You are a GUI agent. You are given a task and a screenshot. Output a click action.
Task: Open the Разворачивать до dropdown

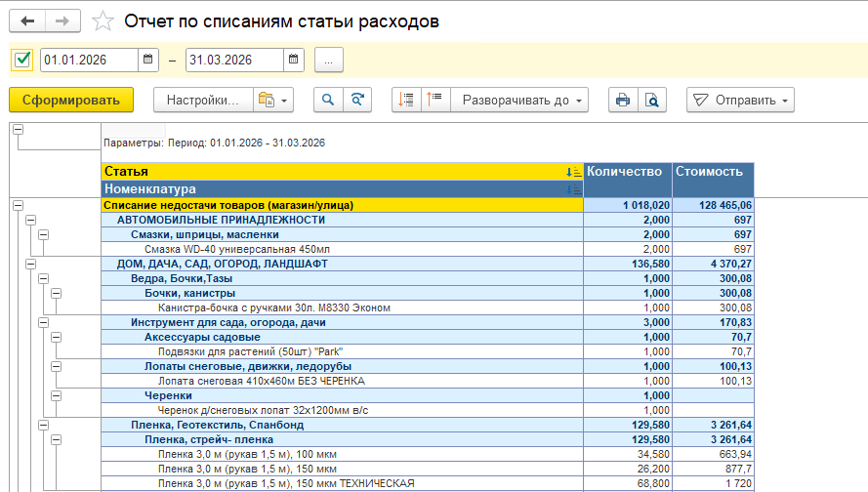click(519, 101)
